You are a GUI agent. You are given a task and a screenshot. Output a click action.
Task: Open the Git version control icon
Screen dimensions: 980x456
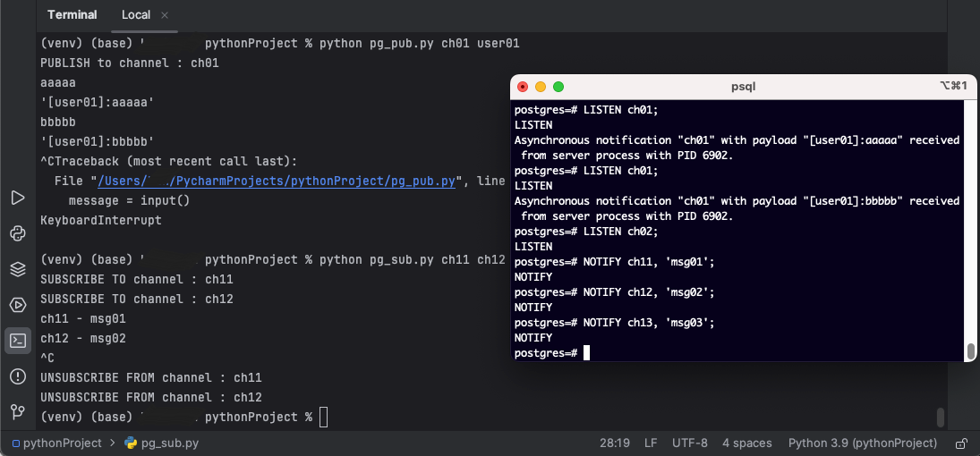17,411
